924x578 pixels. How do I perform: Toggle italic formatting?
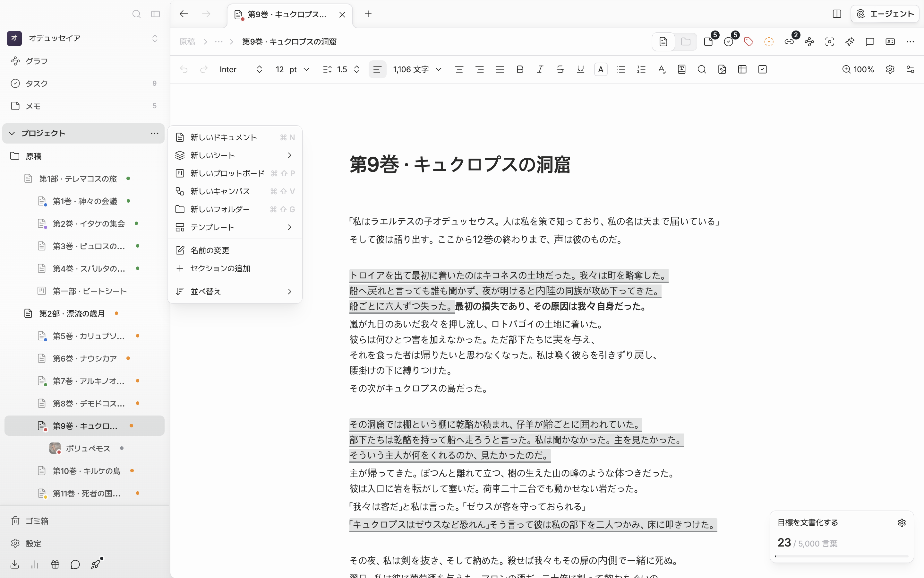[540, 69]
